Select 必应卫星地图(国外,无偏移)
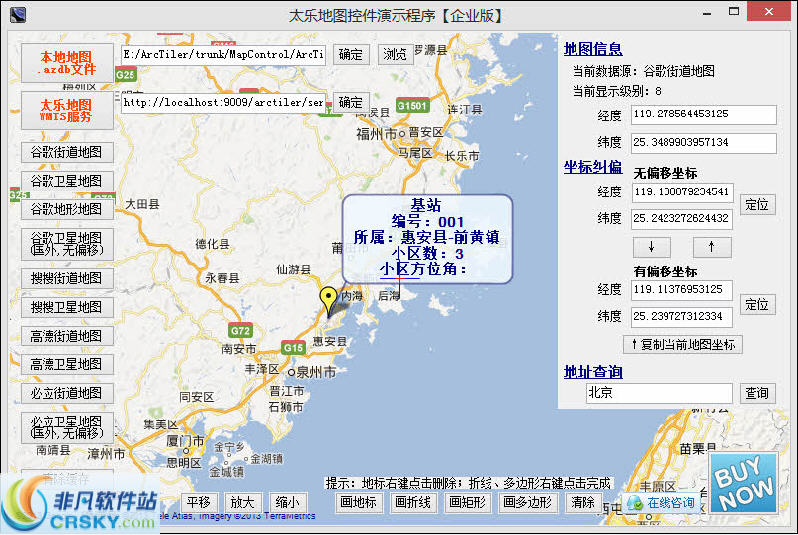Image resolution: width=798 pixels, height=535 pixels. coord(67,428)
